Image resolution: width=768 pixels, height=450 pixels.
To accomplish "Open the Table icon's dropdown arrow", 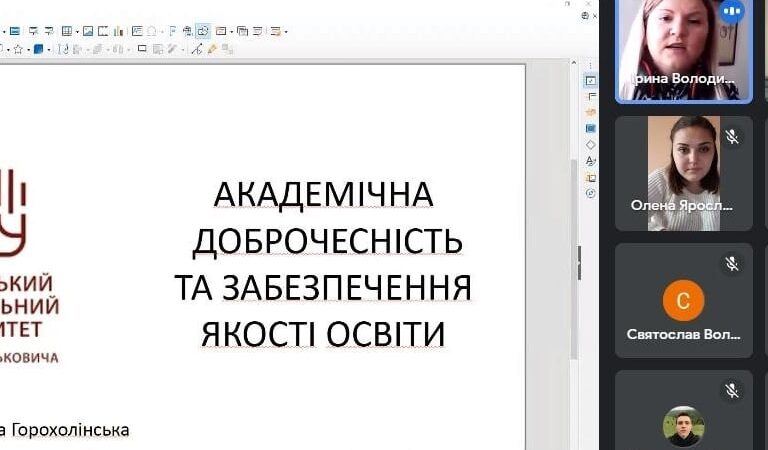I will pyautogui.click(x=77, y=32).
